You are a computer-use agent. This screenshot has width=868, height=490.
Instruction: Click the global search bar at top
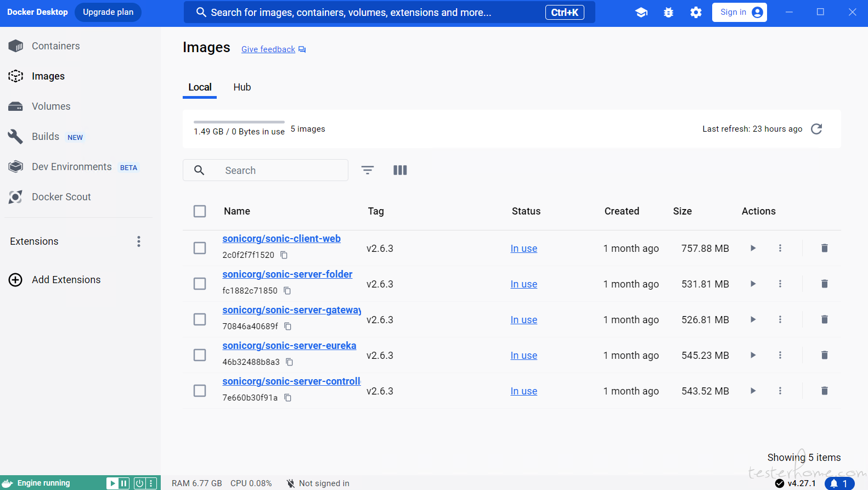pyautogui.click(x=390, y=12)
